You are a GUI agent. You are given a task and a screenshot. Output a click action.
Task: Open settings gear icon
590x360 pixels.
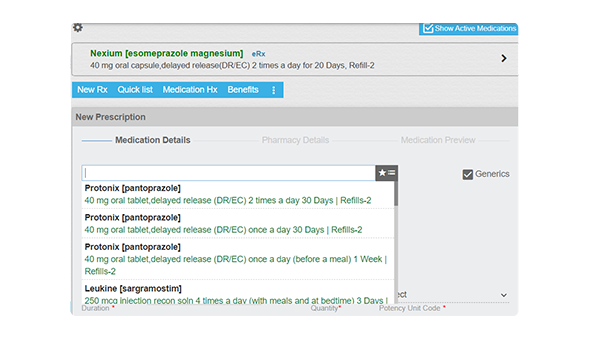coord(78,28)
